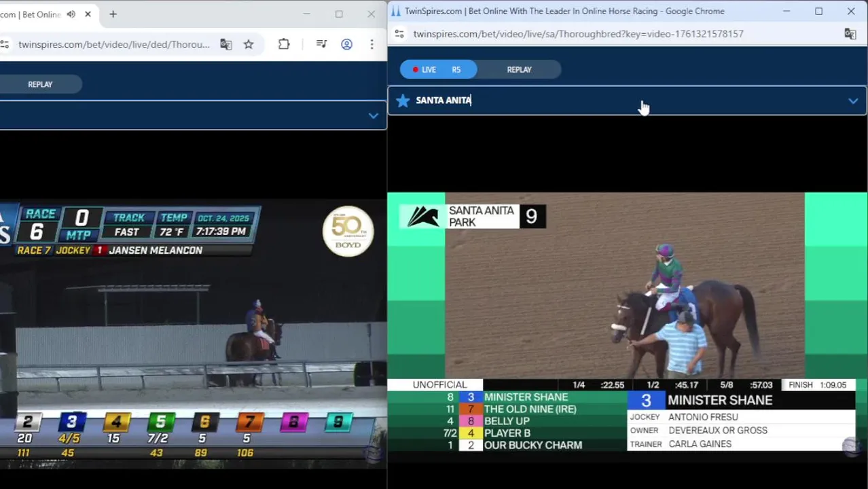Maximize the left Chrome window
The image size is (868, 489).
(x=339, y=14)
